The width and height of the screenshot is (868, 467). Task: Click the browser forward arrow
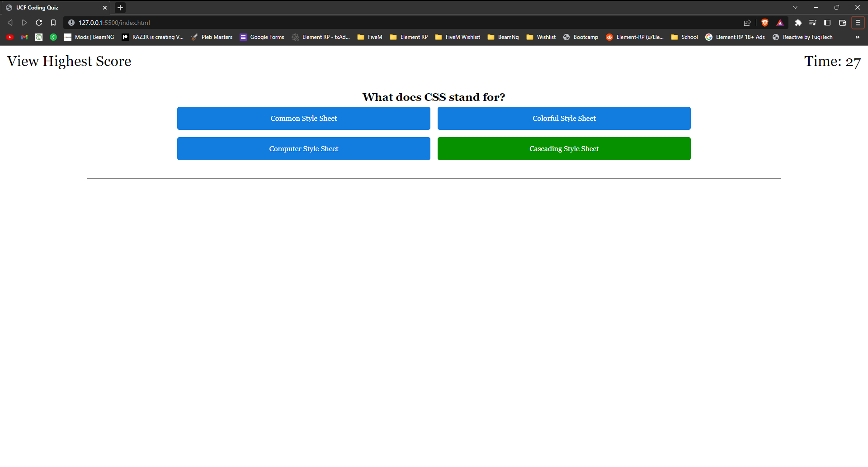pyautogui.click(x=24, y=23)
